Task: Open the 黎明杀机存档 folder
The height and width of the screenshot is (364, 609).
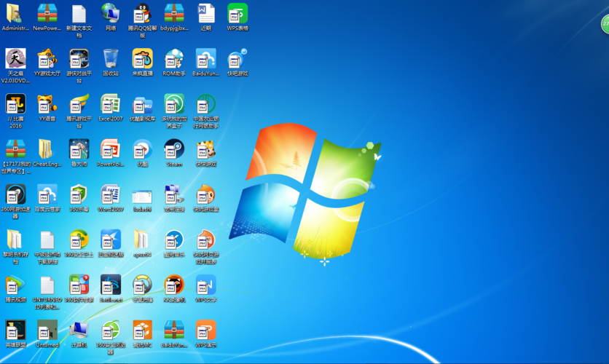Action: point(15,240)
